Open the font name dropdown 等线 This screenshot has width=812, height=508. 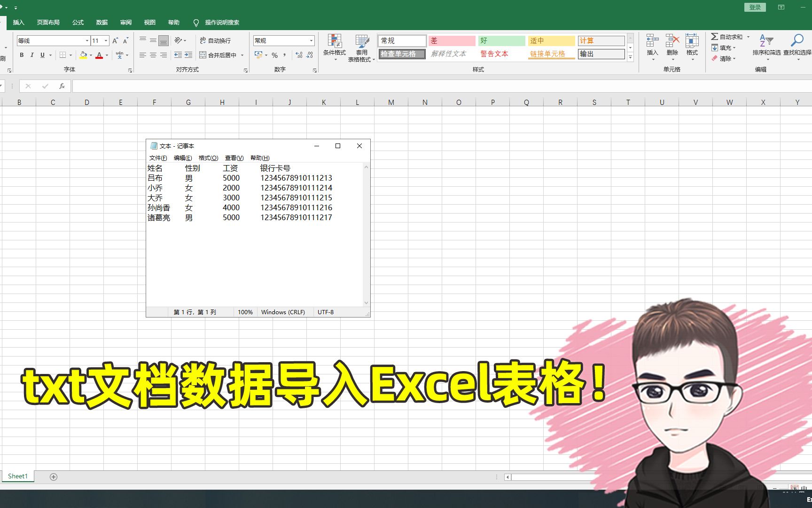click(x=87, y=41)
